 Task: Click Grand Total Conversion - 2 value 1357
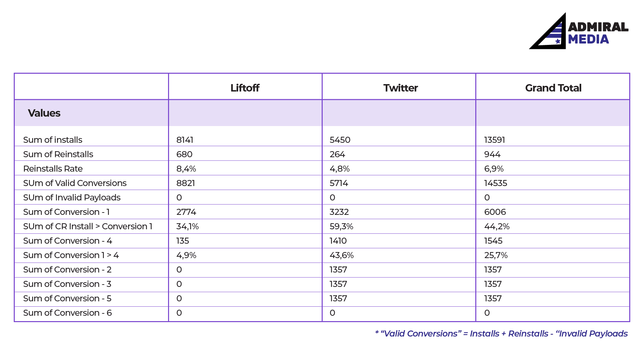[493, 269]
